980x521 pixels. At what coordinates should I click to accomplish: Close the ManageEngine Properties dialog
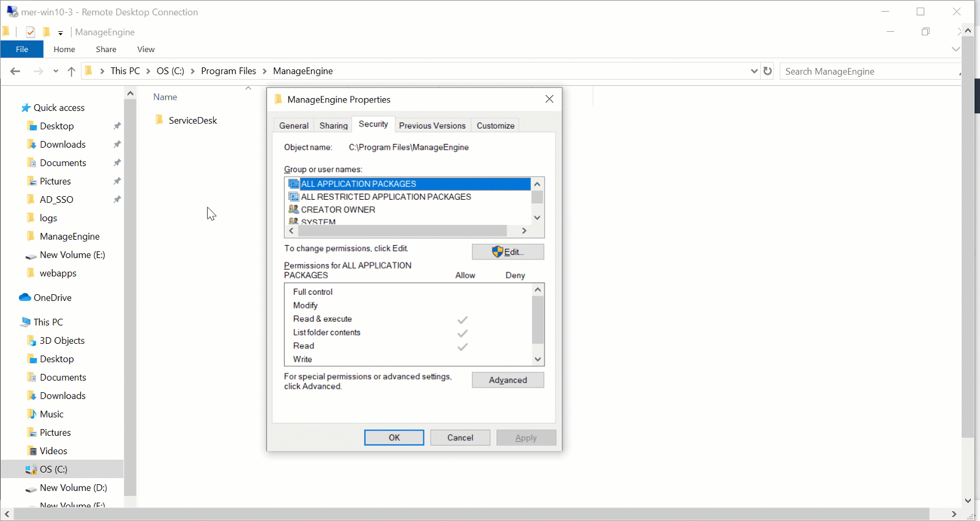coord(549,99)
